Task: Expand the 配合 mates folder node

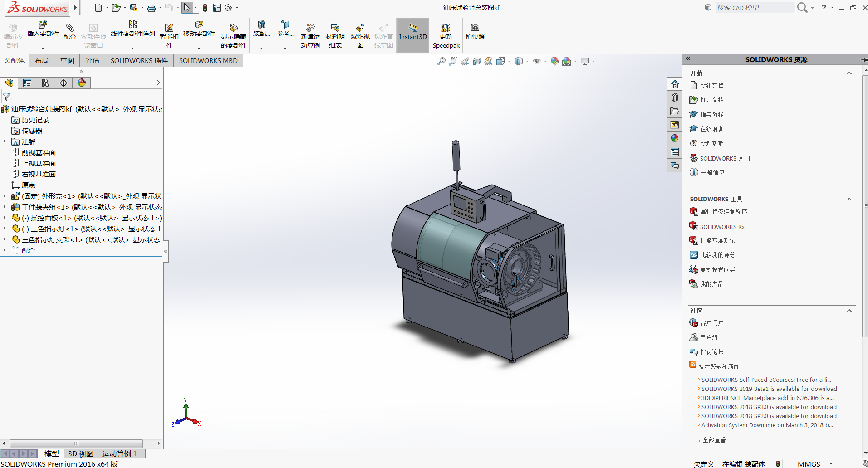Action: (5, 250)
